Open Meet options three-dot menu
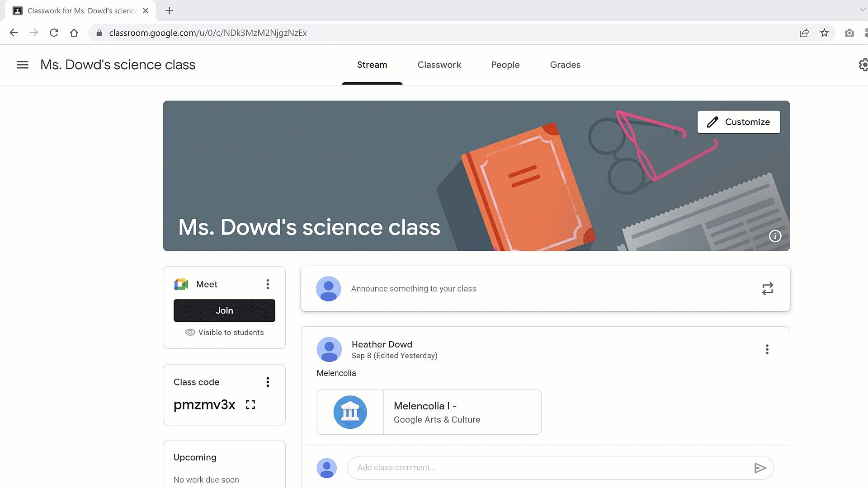This screenshot has width=868, height=488. (268, 284)
